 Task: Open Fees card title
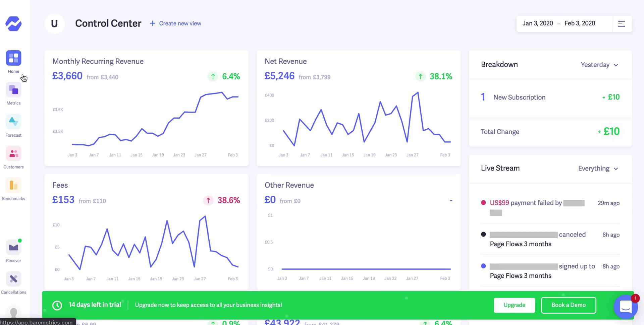60,185
